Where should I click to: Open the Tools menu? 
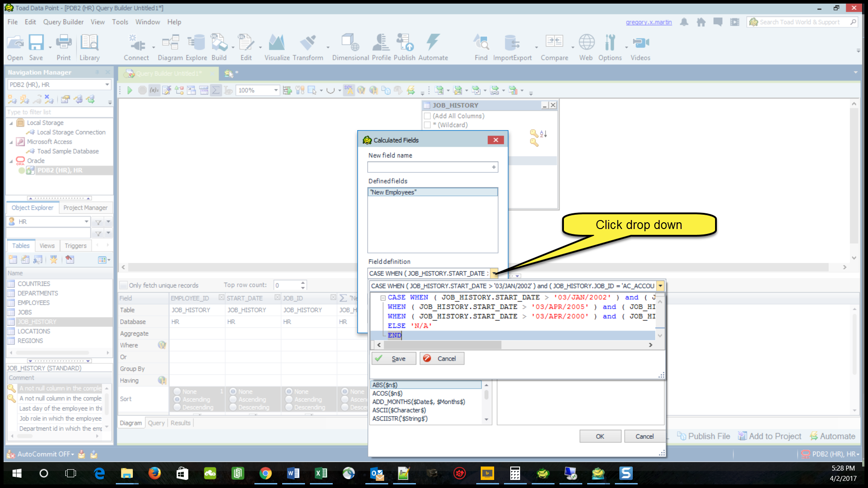(x=120, y=22)
